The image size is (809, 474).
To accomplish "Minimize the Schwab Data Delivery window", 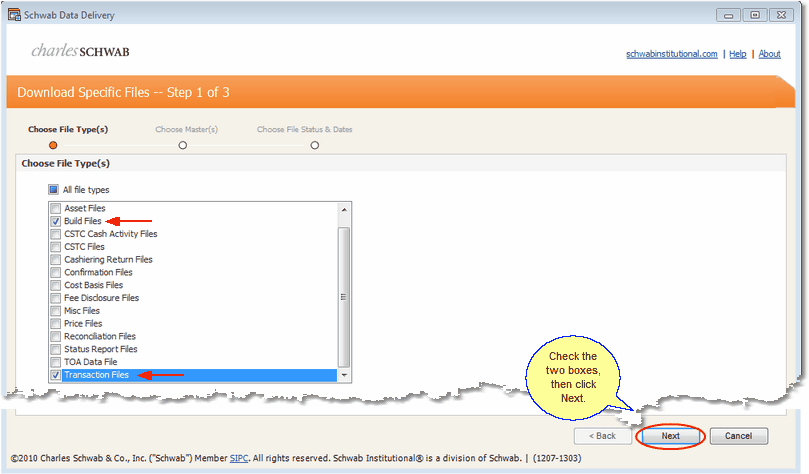I will (x=729, y=15).
